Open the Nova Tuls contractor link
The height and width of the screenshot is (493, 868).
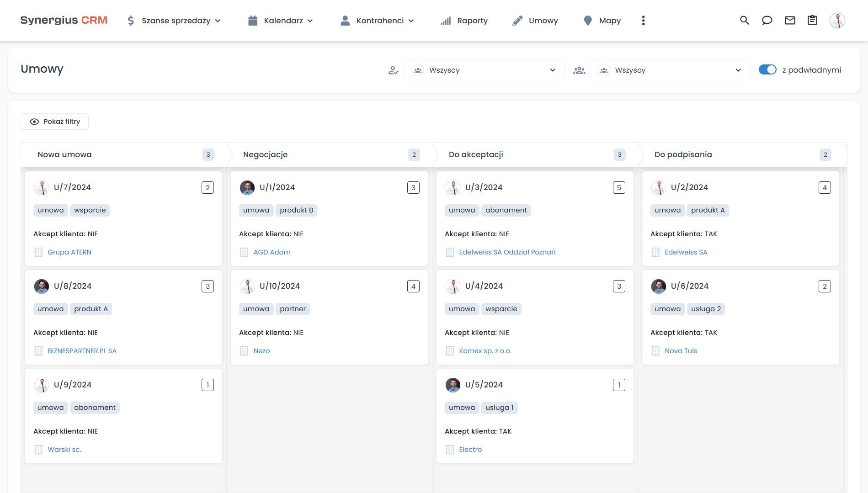click(x=681, y=351)
